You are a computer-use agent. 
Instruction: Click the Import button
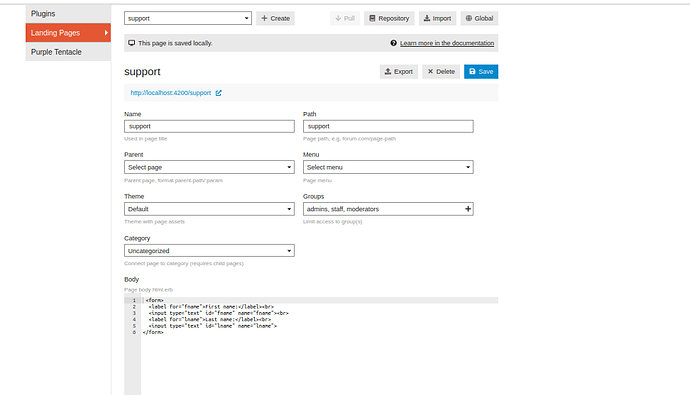437,18
